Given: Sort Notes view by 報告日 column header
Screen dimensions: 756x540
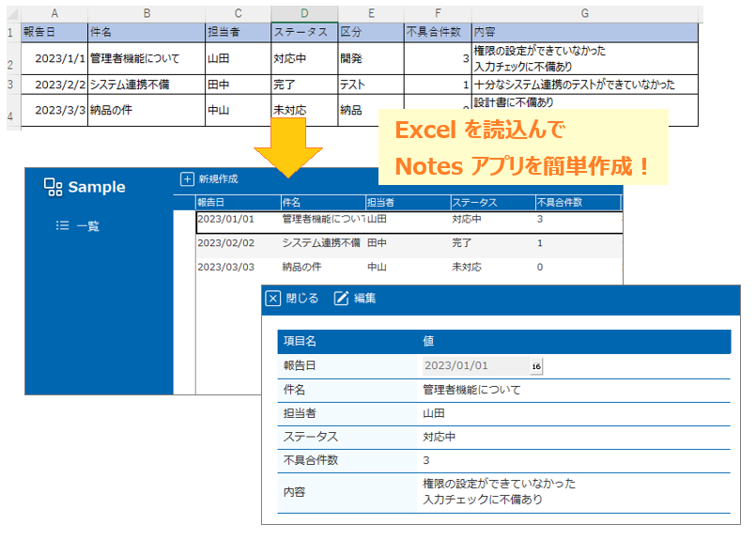Looking at the screenshot, I should (x=239, y=203).
